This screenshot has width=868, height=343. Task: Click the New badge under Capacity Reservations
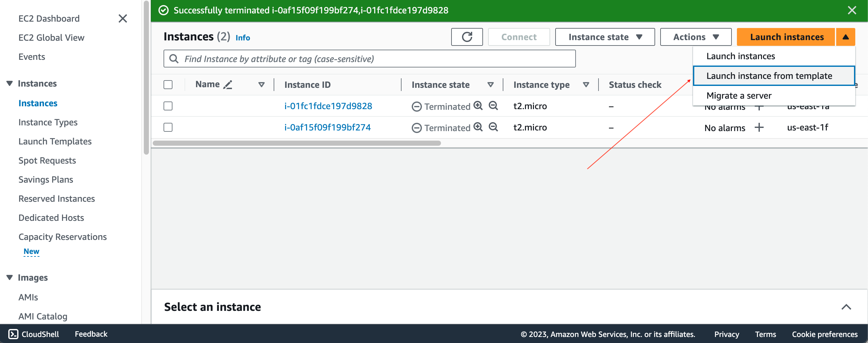coord(31,251)
